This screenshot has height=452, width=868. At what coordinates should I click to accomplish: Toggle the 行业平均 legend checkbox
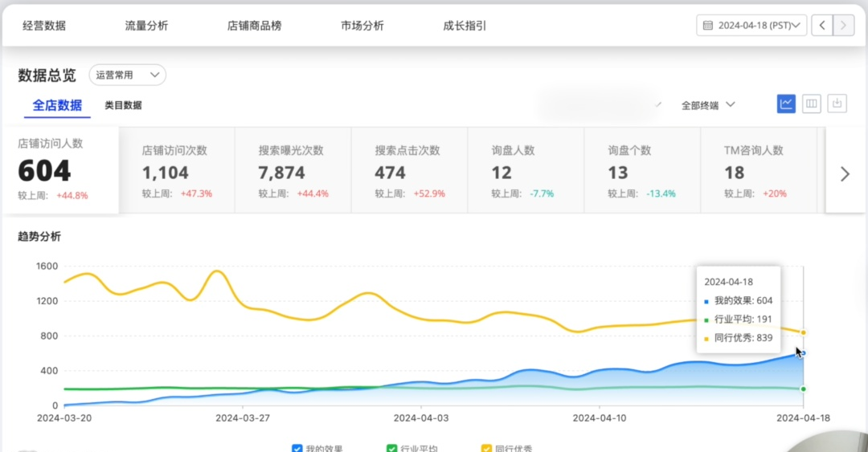392,448
